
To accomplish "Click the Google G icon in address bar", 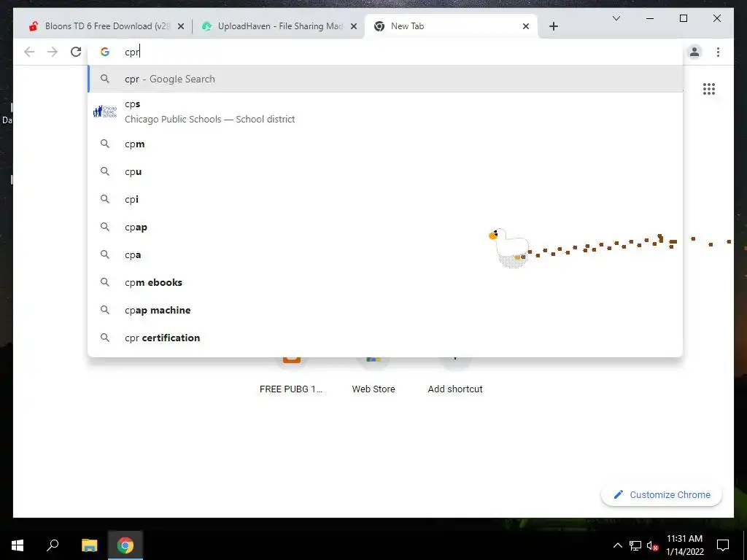I will pos(105,52).
